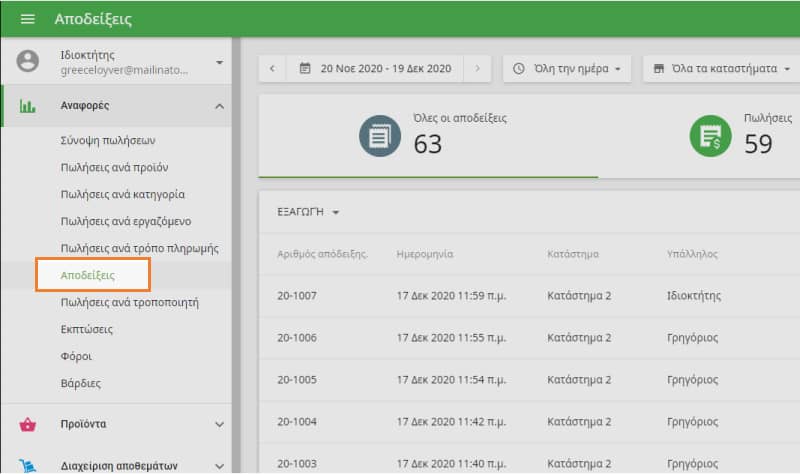
Task: Open Πωλήσεις ανά προϊόν report
Action: point(114,168)
